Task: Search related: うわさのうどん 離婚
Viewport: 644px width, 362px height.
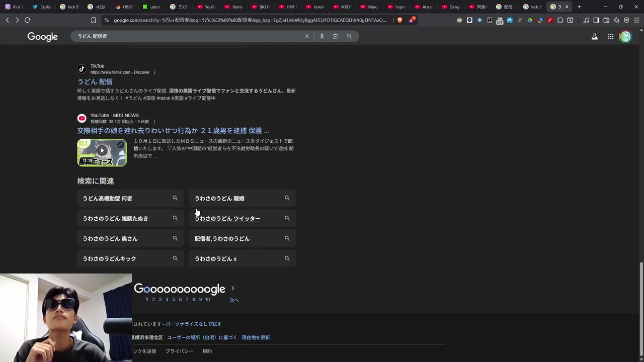Action: (243, 198)
